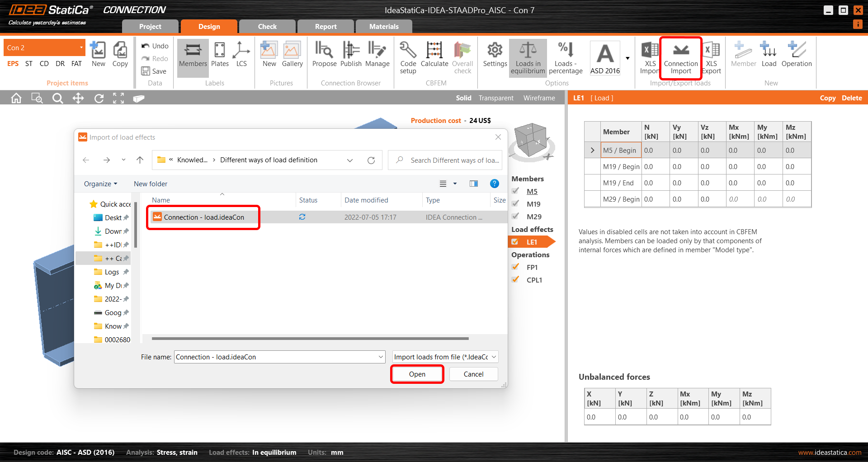Toggle the FP1 operation checkbox
868x462 pixels.
click(x=515, y=267)
